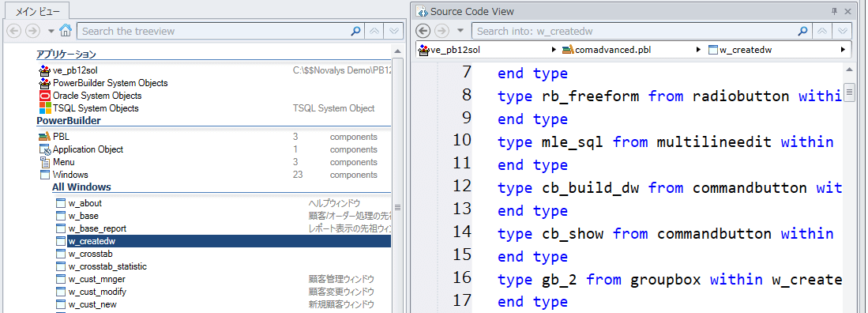868x313 pixels.
Task: Click the Oracle System Objects icon
Action: [x=45, y=96]
